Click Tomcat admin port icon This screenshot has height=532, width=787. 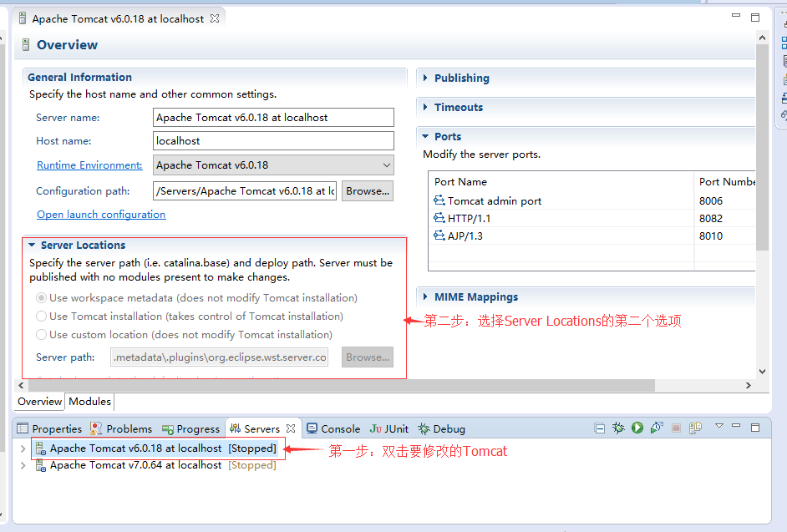coord(439,200)
